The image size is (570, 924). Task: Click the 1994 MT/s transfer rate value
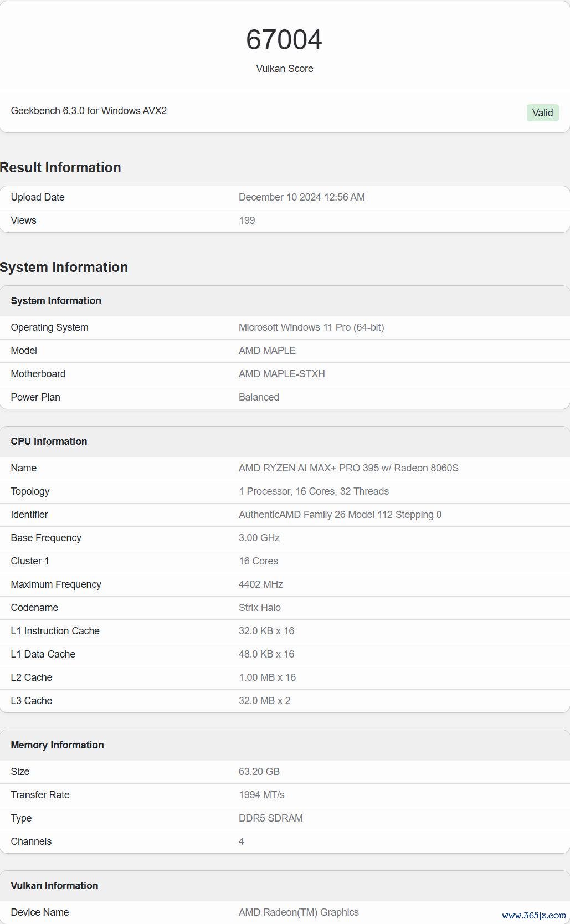point(261,795)
